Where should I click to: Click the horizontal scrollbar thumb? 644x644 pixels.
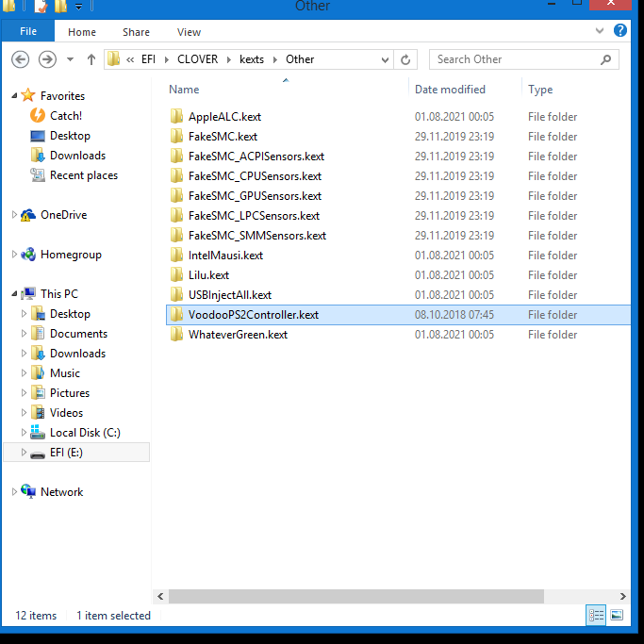[x=356, y=596]
